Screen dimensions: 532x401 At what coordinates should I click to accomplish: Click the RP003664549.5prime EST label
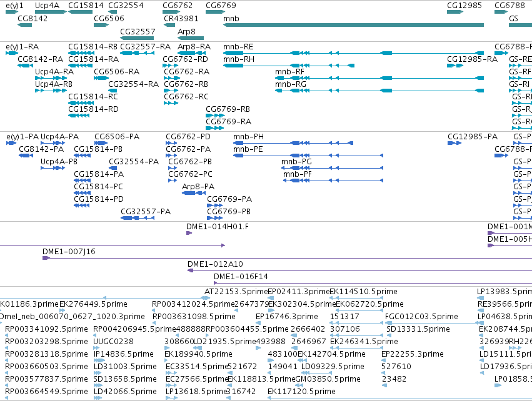coord(46,392)
